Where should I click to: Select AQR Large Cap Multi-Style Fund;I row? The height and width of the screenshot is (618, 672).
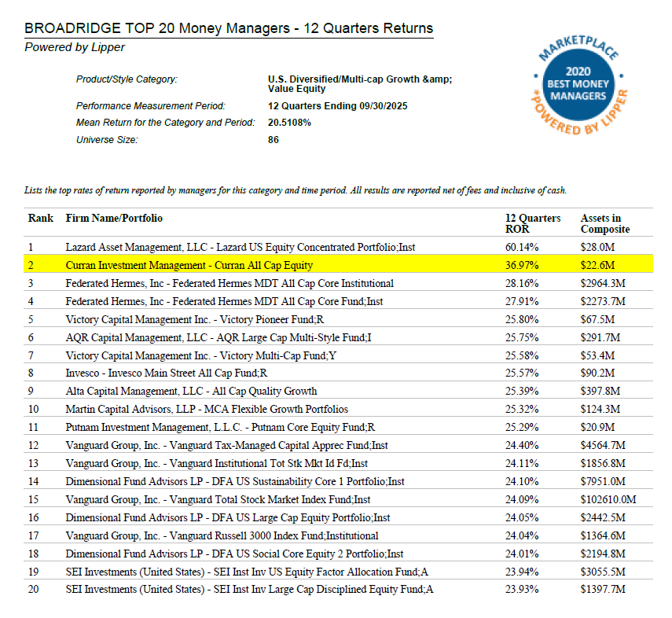[338, 337]
